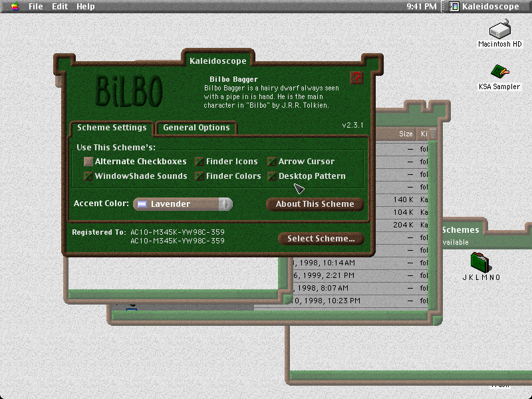Viewport: 532px width, 399px height.
Task: Open the File menu
Action: click(36, 7)
